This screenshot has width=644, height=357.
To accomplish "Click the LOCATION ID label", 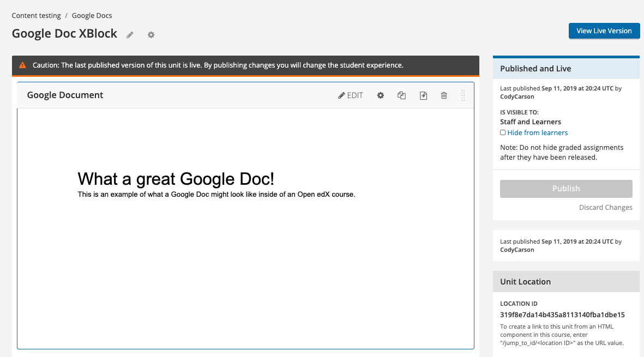I will point(519,304).
